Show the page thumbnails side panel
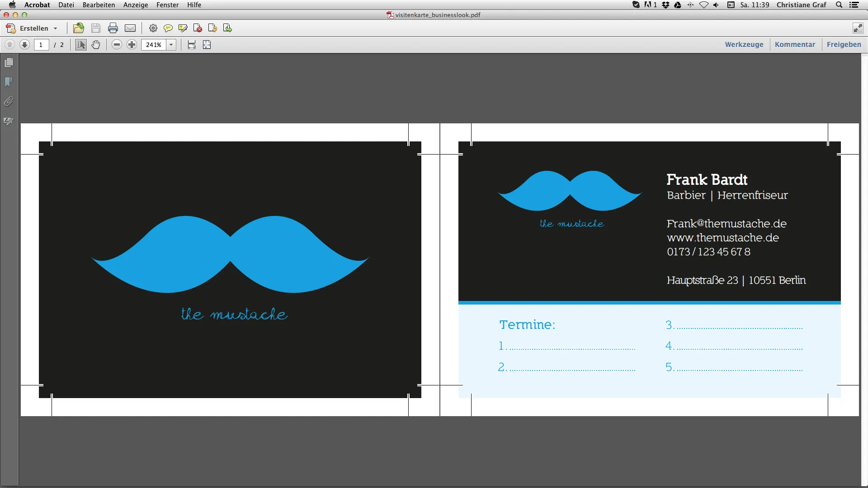 point(9,63)
